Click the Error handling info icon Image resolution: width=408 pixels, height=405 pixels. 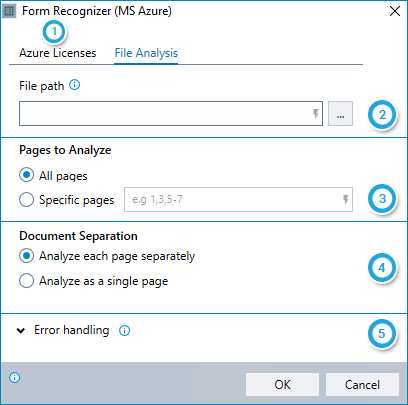click(125, 331)
